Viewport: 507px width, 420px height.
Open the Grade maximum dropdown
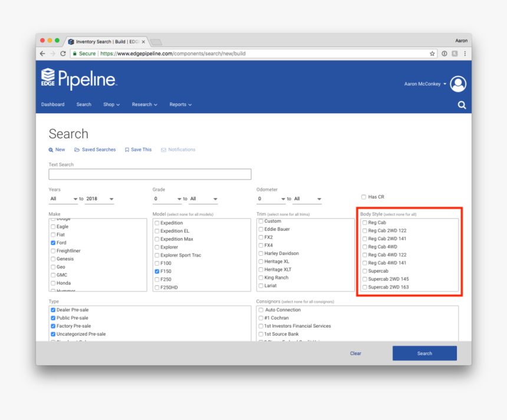coord(203,199)
